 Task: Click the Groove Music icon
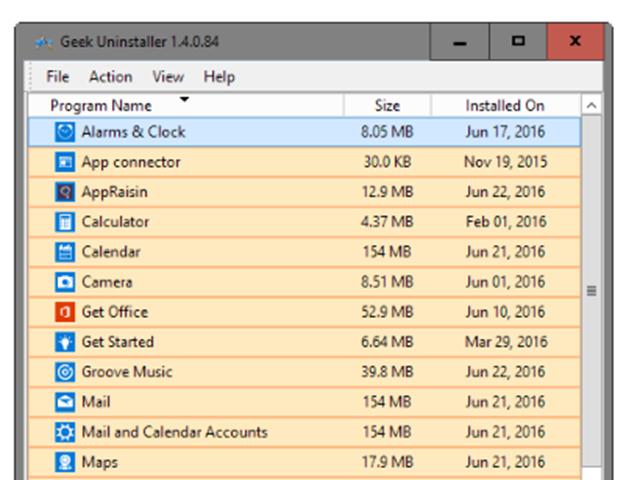65,372
